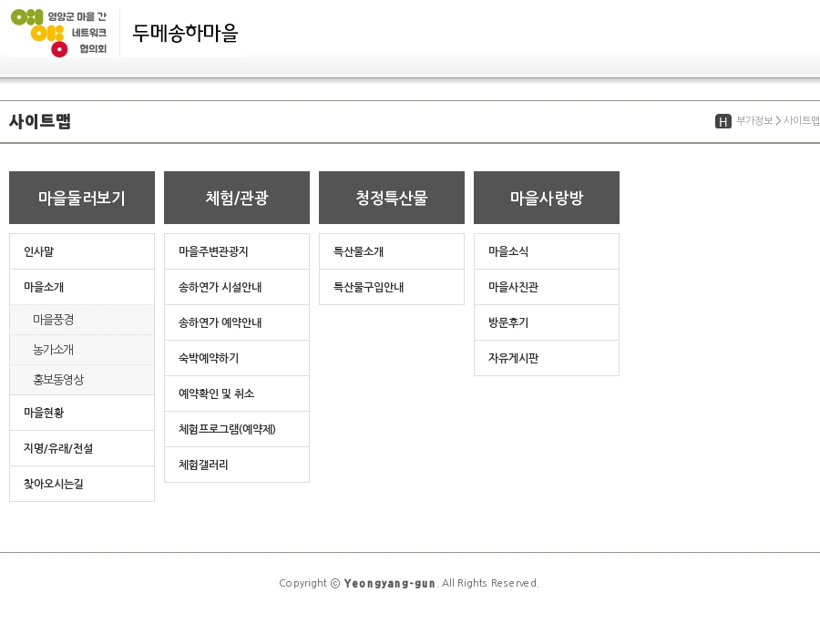820x644 pixels.
Task: Go to 마을현황 page
Action: point(82,413)
